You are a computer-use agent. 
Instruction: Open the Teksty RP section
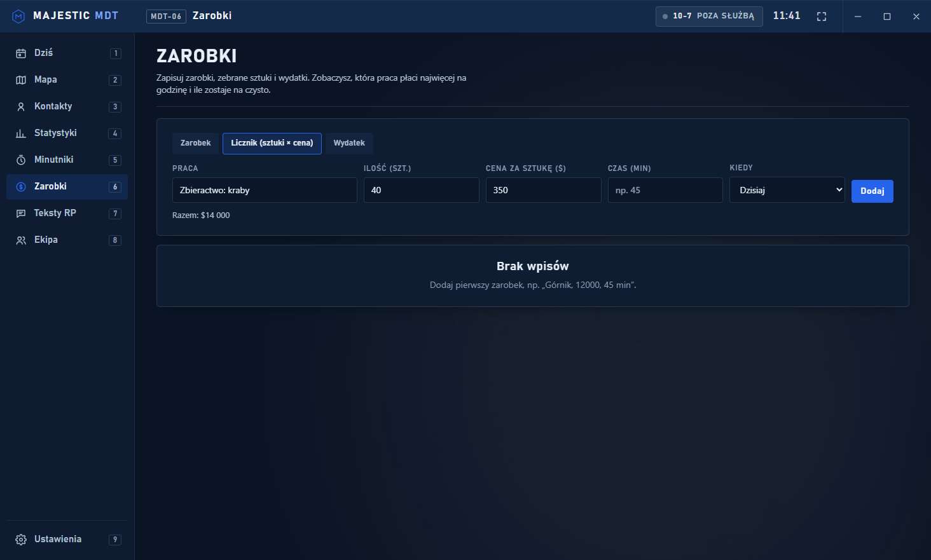click(67, 214)
